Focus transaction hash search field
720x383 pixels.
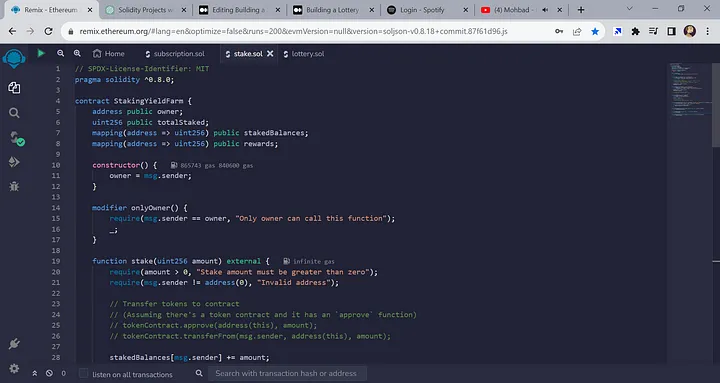[287, 373]
